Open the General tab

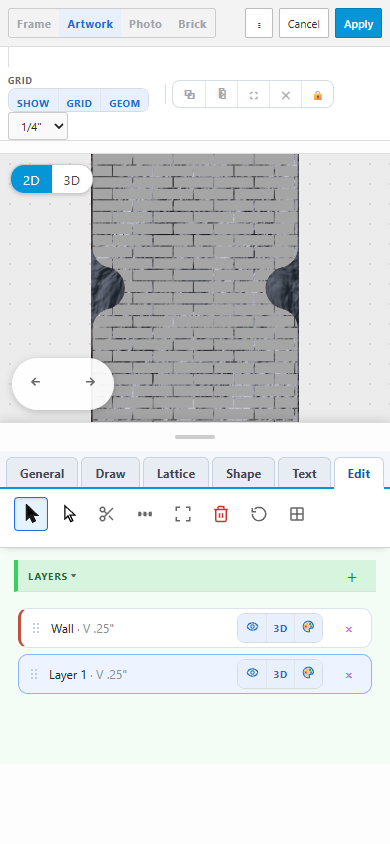pyautogui.click(x=42, y=474)
